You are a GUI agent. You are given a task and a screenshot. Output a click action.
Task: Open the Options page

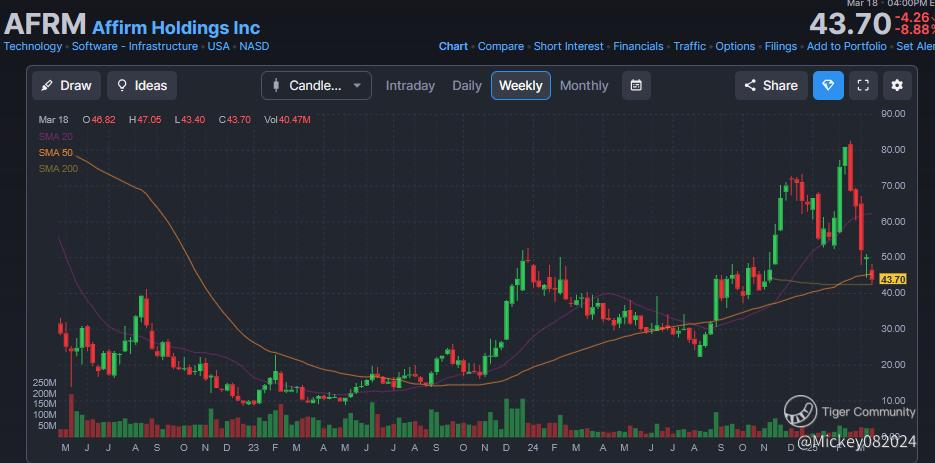pyautogui.click(x=735, y=46)
